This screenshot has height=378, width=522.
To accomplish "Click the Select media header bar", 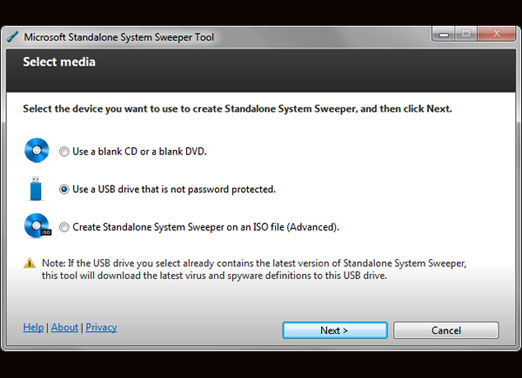I will [261, 71].
